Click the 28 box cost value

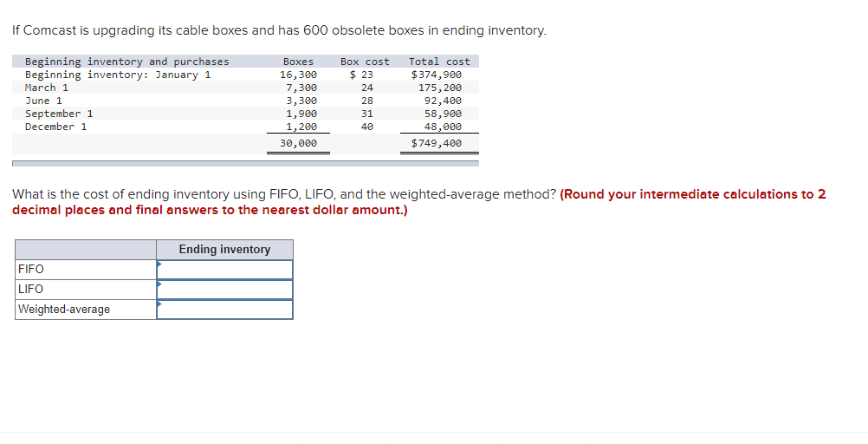coord(367,101)
